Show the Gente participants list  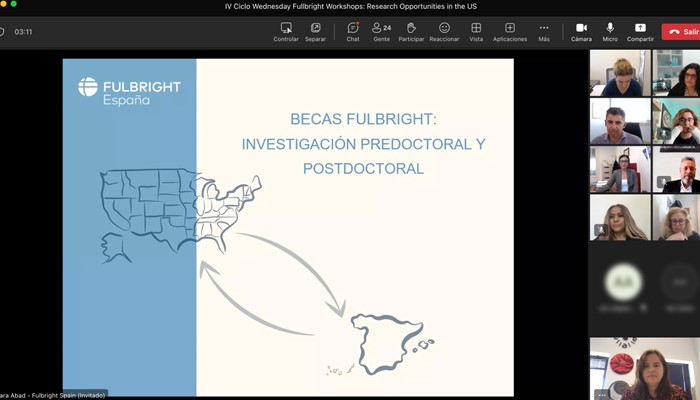click(381, 32)
